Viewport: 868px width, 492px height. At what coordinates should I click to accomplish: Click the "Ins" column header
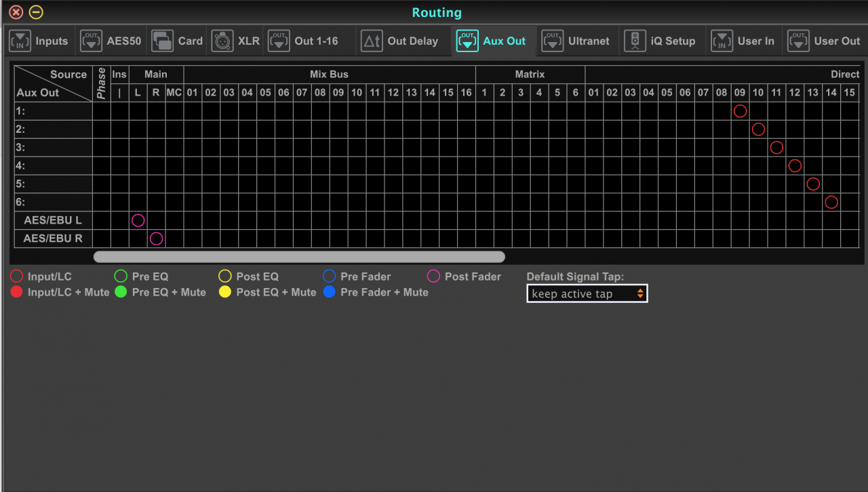(119, 75)
